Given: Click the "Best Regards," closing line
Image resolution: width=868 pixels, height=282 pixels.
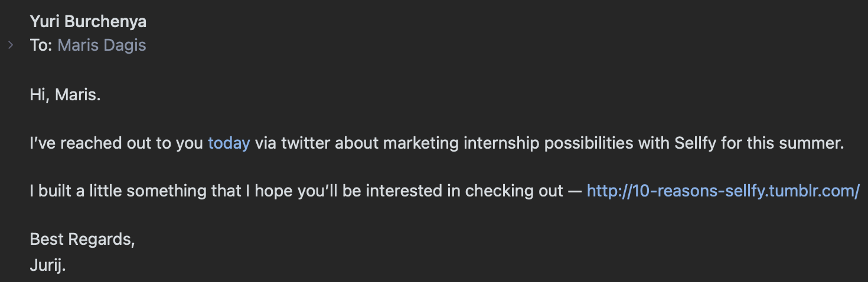Looking at the screenshot, I should [x=83, y=240].
